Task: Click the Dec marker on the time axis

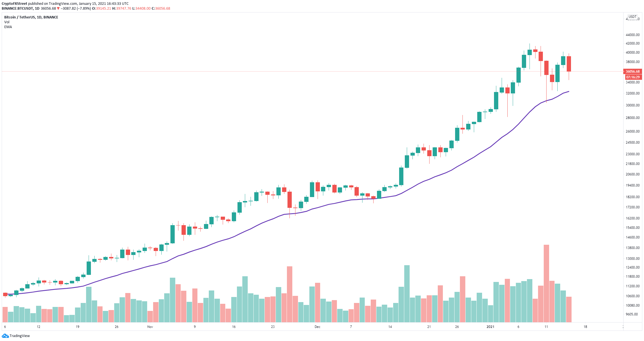Action: (x=317, y=327)
